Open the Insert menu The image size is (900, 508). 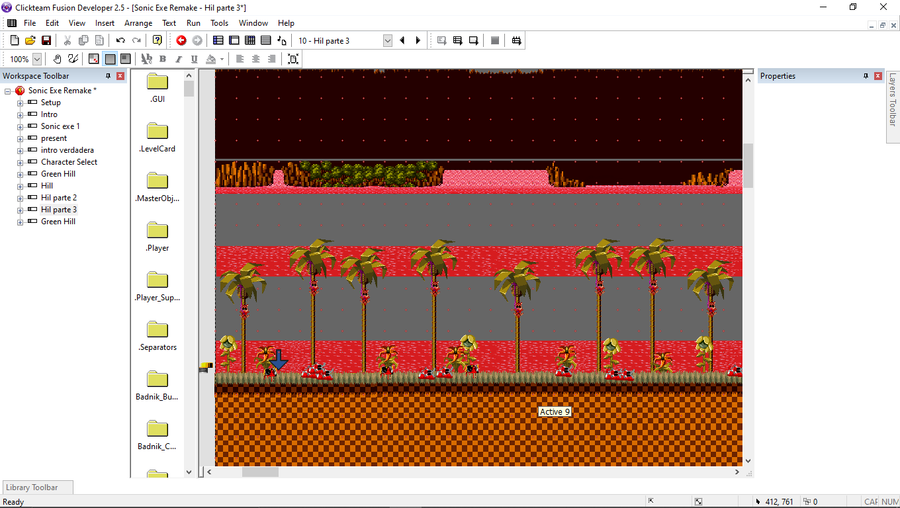click(104, 23)
